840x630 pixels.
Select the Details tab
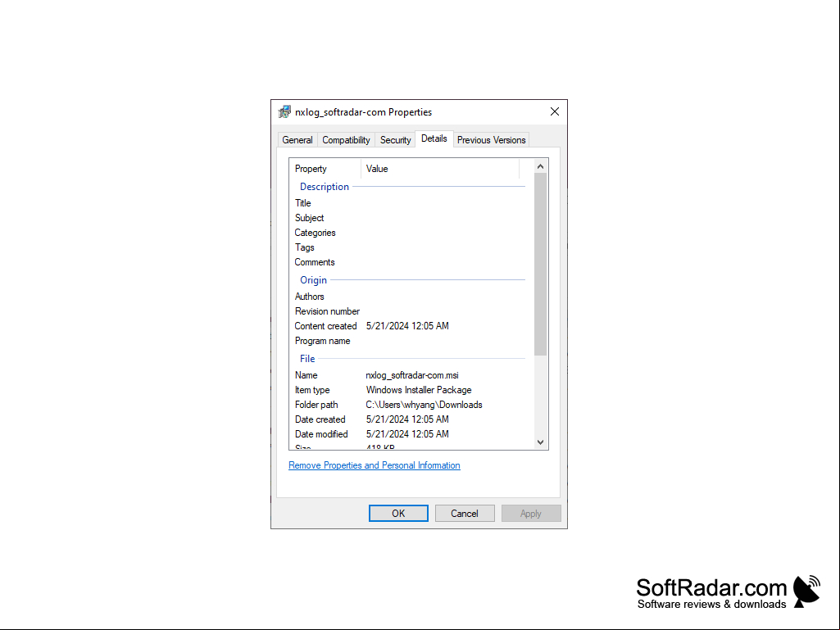pos(434,138)
